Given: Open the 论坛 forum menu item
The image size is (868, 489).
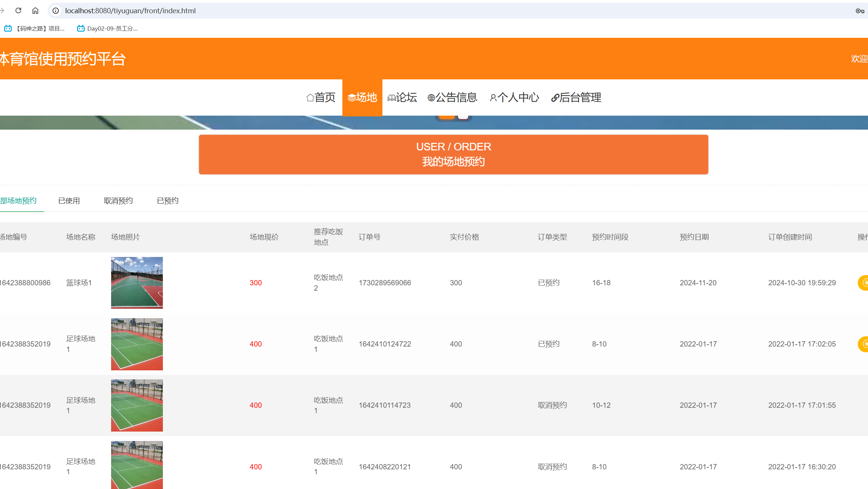Looking at the screenshot, I should (402, 97).
